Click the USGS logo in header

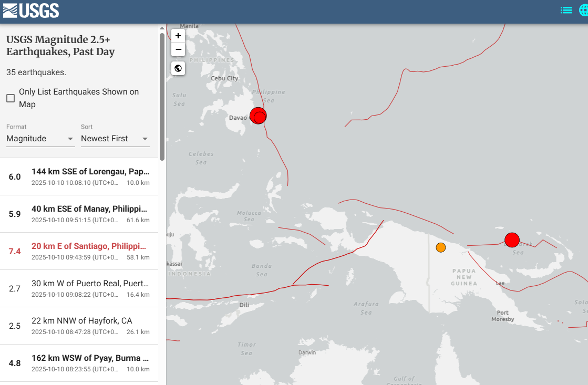point(31,11)
